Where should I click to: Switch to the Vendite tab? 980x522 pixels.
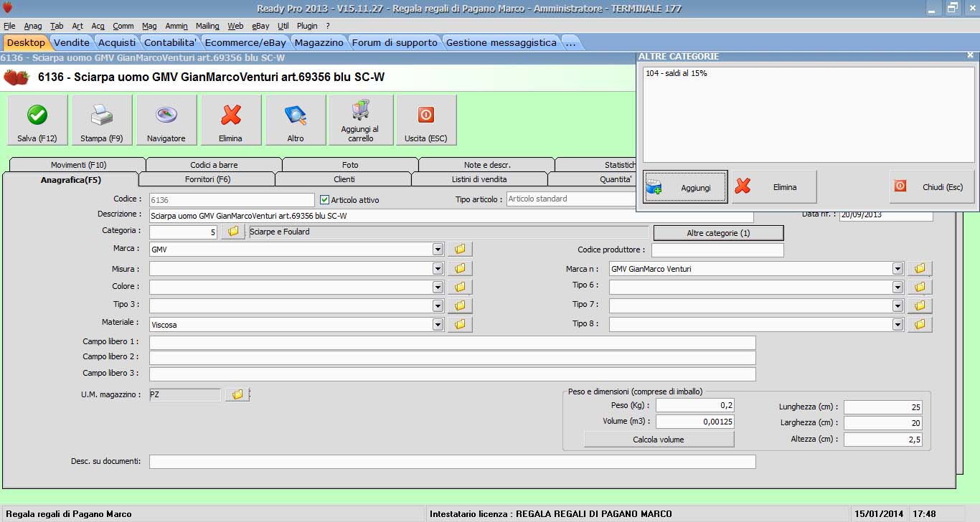pyautogui.click(x=72, y=42)
